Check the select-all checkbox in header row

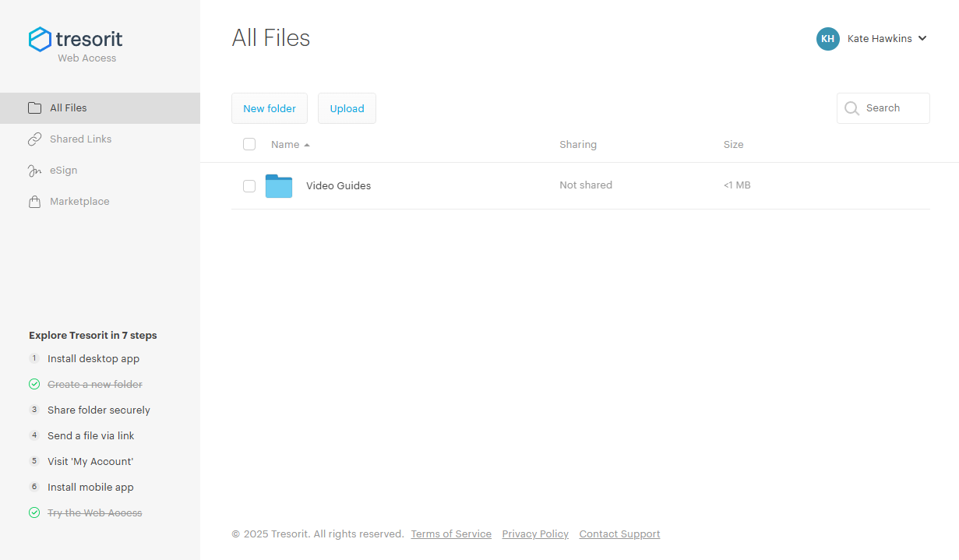(249, 144)
